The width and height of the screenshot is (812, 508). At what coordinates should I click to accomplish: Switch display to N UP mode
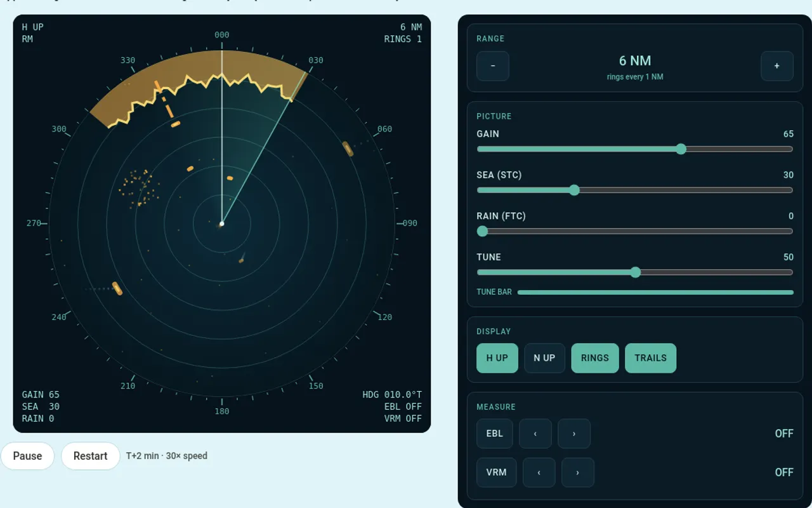tap(544, 358)
